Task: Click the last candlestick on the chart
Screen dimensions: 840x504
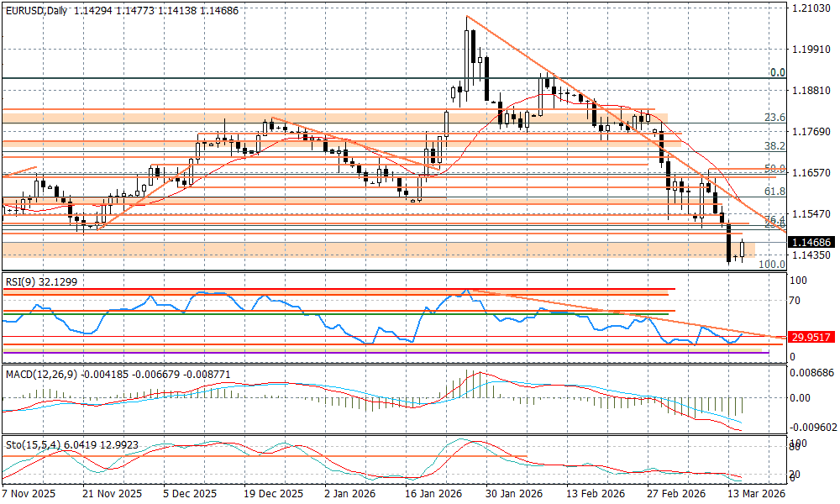Action: pyautogui.click(x=743, y=249)
